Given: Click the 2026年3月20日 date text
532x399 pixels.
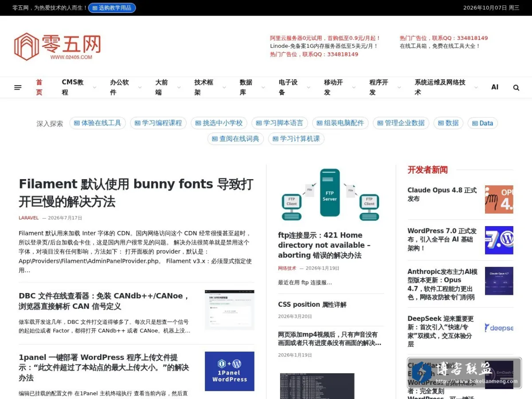Looking at the screenshot, I should [295, 317].
